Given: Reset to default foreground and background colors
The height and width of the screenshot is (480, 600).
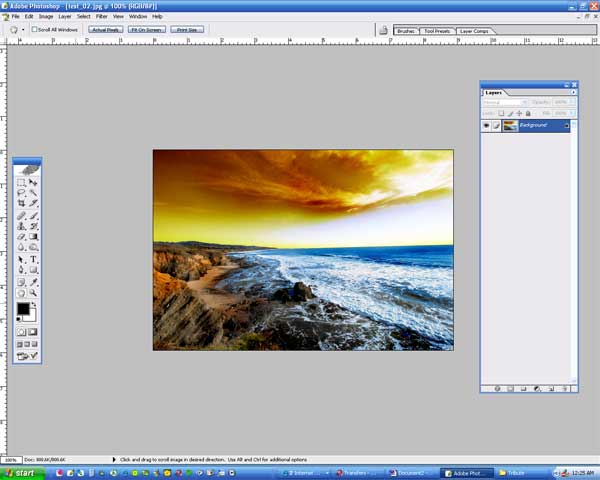Looking at the screenshot, I should click(18, 319).
